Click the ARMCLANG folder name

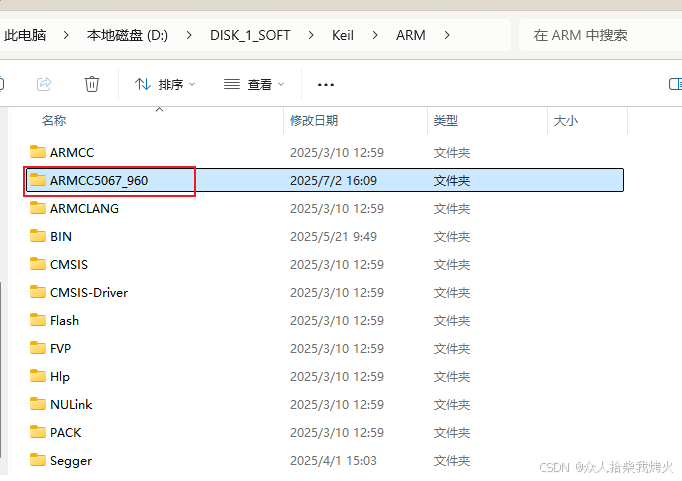pyautogui.click(x=84, y=209)
